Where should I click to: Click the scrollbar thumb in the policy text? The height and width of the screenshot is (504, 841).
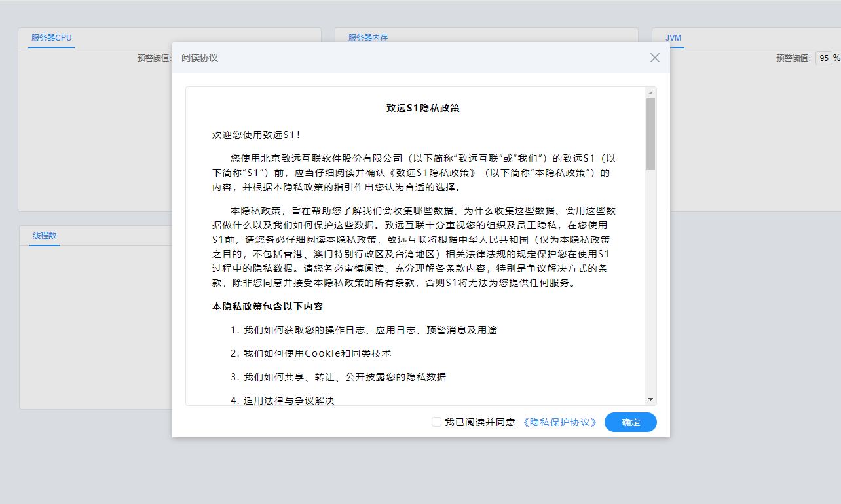click(650, 134)
